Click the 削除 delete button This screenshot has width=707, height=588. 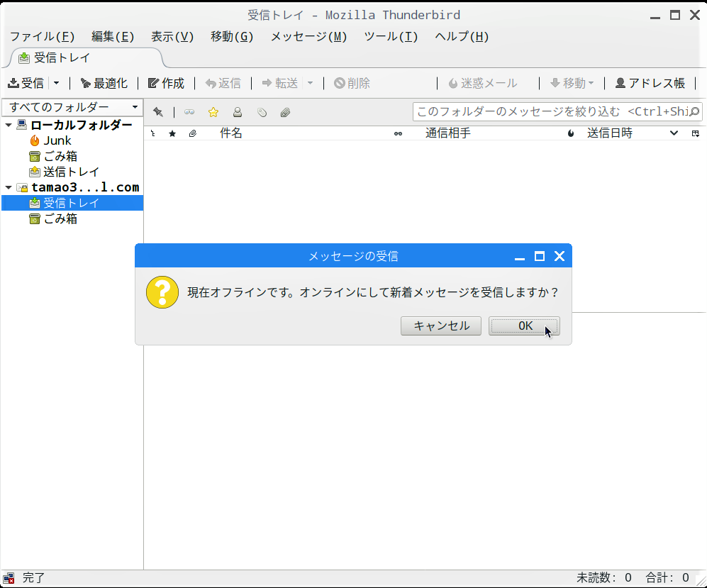[x=352, y=83]
